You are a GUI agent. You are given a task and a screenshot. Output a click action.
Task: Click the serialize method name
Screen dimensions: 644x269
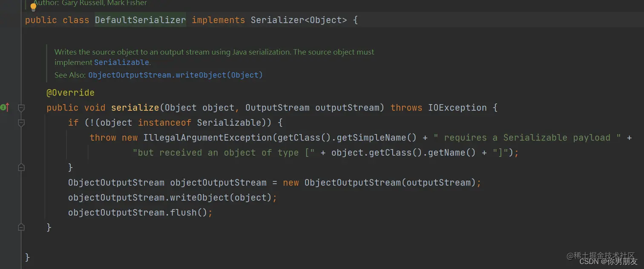tap(135, 107)
